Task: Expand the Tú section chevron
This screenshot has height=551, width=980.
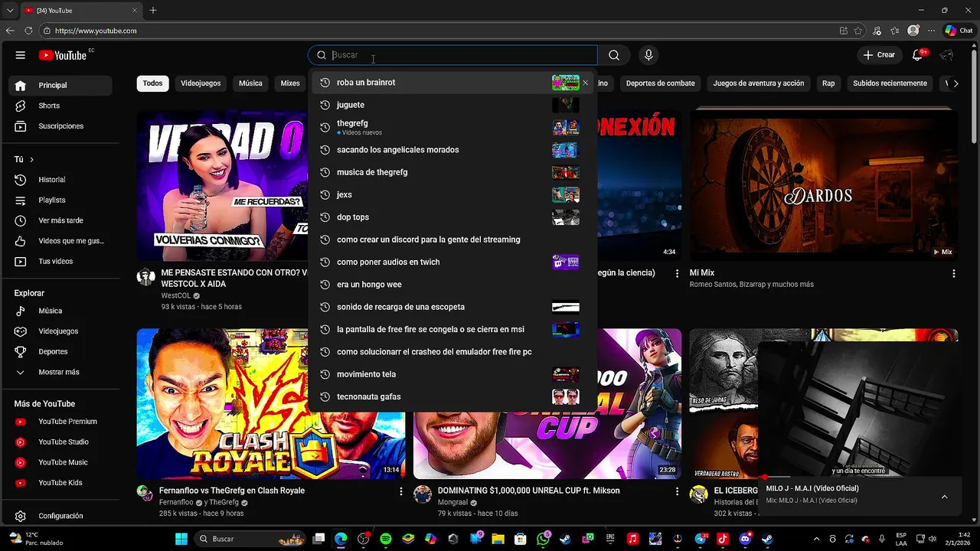Action: pyautogui.click(x=31, y=159)
